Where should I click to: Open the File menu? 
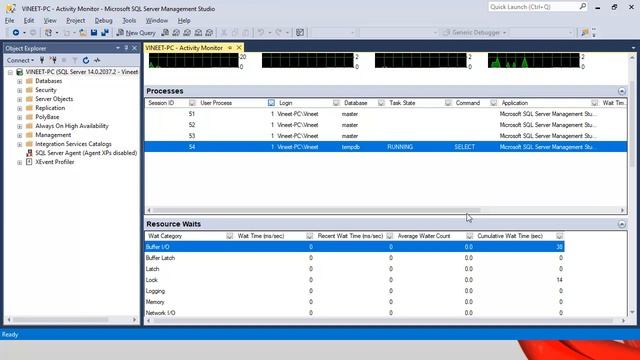pos(9,20)
